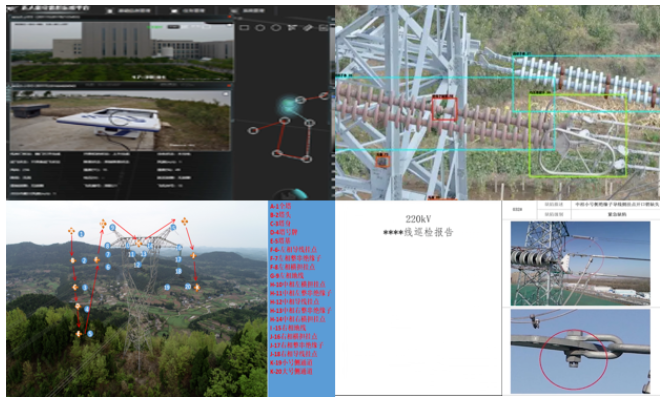Screen dimensions: 667x406
Task: Click the ruler measurement tool icon
Action: coord(309,28)
